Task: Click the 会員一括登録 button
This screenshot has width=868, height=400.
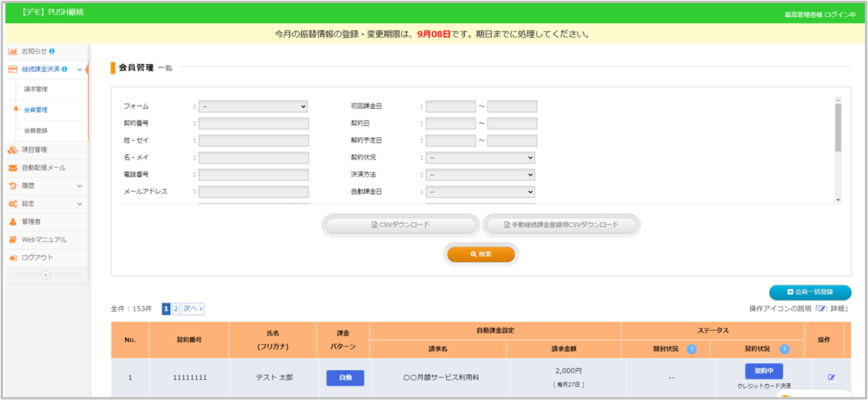Action: [x=810, y=293]
